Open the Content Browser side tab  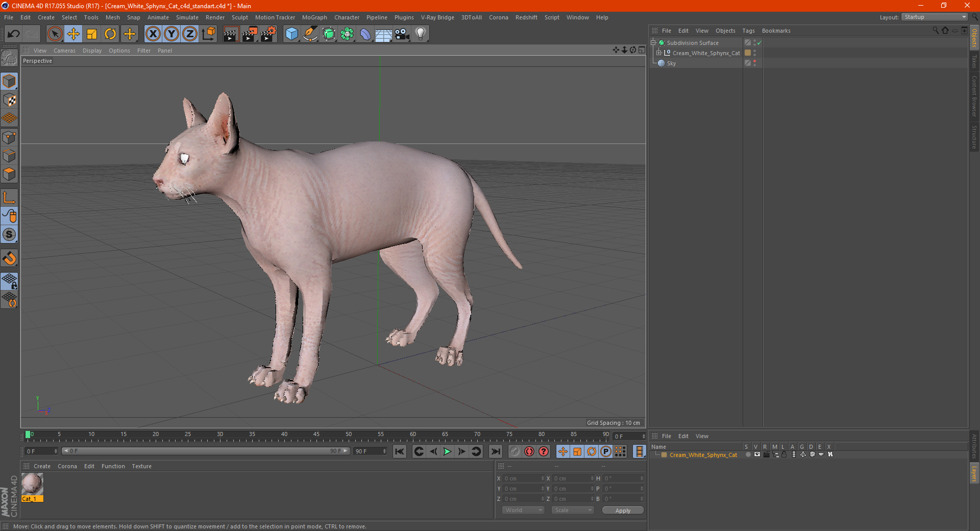click(x=974, y=96)
